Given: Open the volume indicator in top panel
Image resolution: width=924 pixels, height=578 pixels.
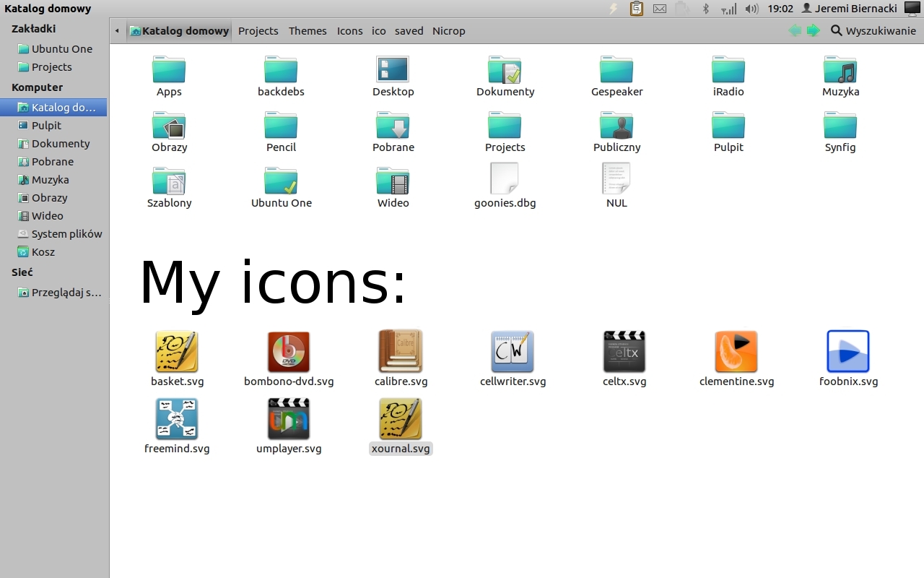Looking at the screenshot, I should 752,9.
